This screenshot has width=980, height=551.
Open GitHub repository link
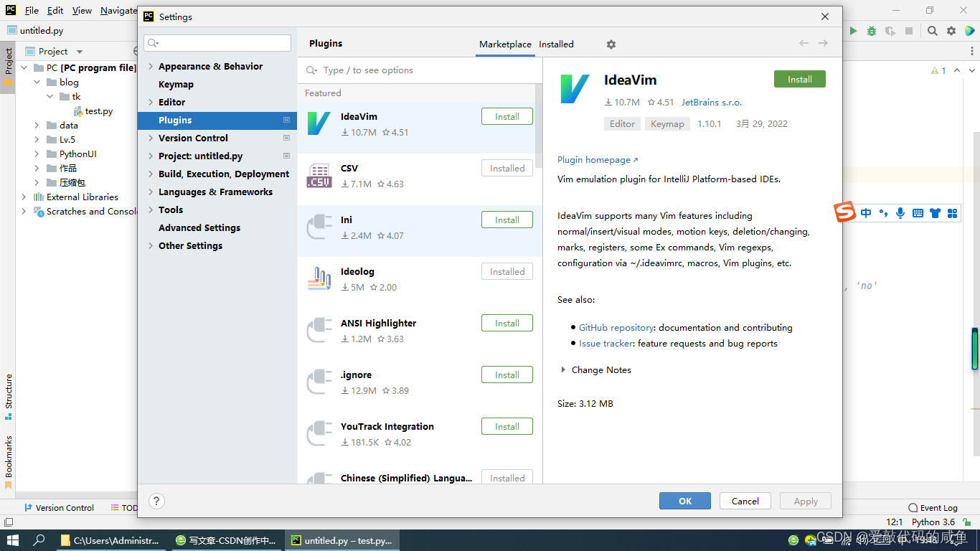pos(616,327)
